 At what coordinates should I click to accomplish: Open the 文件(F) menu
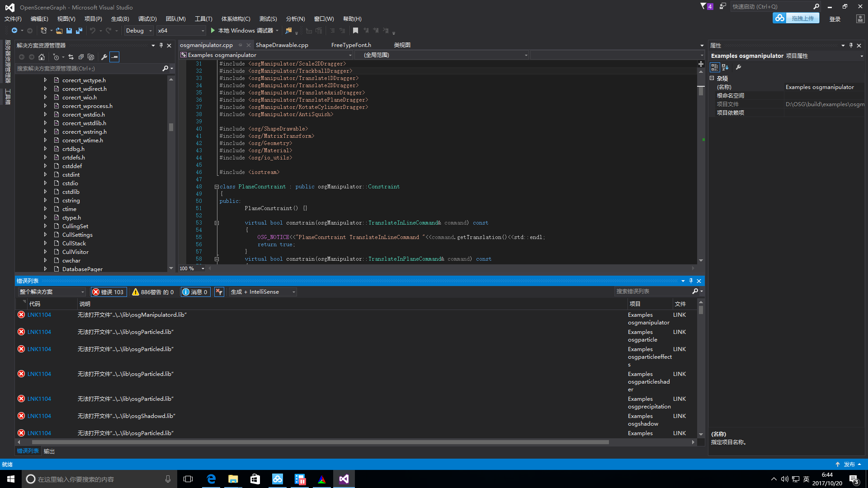point(13,19)
